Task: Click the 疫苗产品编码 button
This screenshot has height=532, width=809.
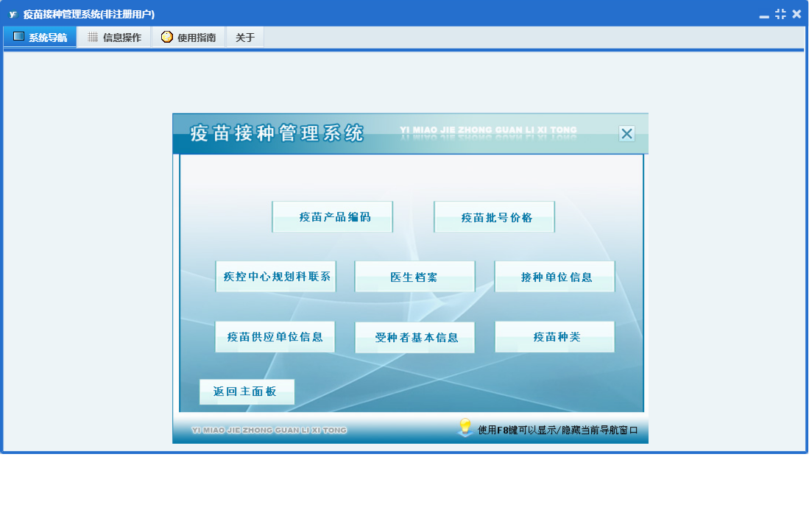Action: tap(332, 217)
